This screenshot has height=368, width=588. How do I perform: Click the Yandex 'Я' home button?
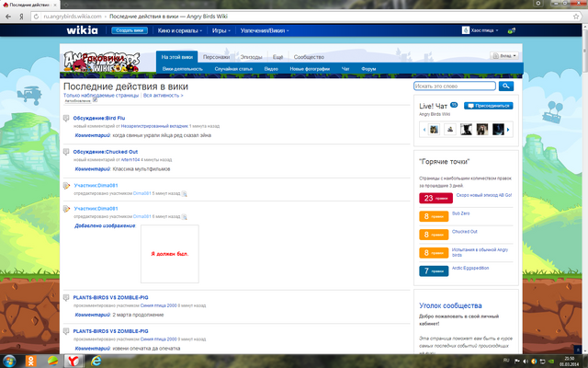tap(21, 17)
